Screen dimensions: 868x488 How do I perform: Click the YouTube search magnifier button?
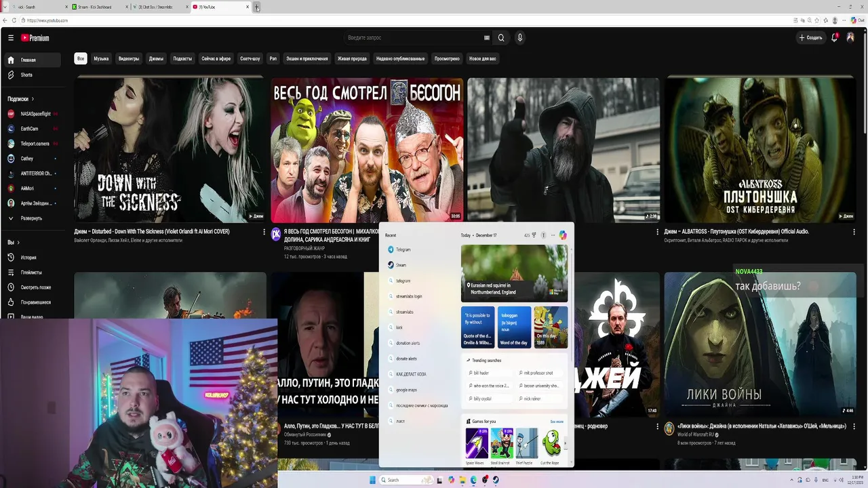click(501, 38)
